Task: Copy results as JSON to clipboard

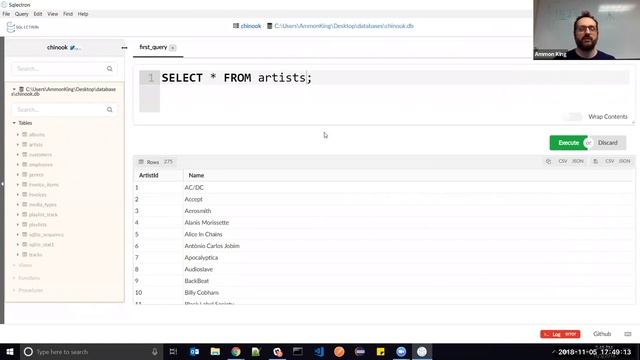Action: [x=578, y=162]
